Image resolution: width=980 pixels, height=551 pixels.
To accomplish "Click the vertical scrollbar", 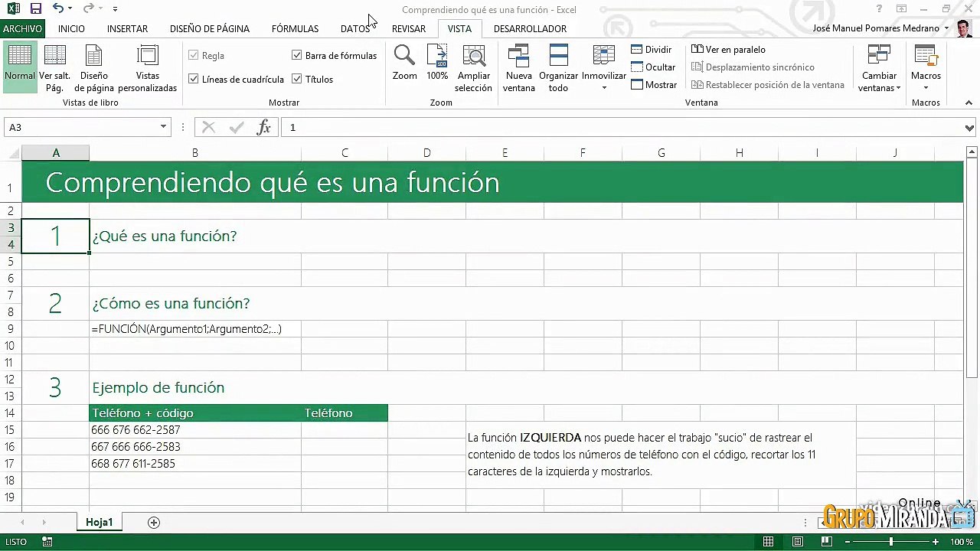I will 972,268.
